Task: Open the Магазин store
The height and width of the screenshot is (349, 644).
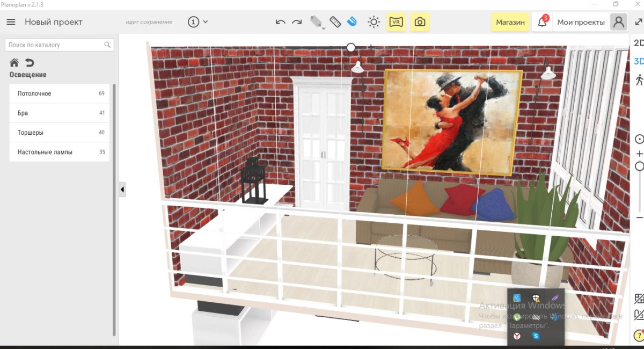Action: 510,22
